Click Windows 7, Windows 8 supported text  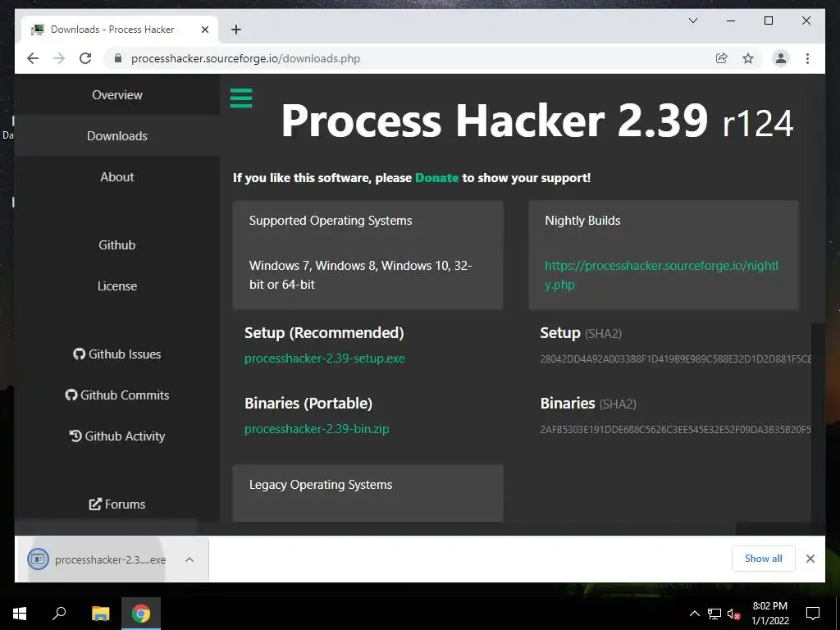[361, 275]
